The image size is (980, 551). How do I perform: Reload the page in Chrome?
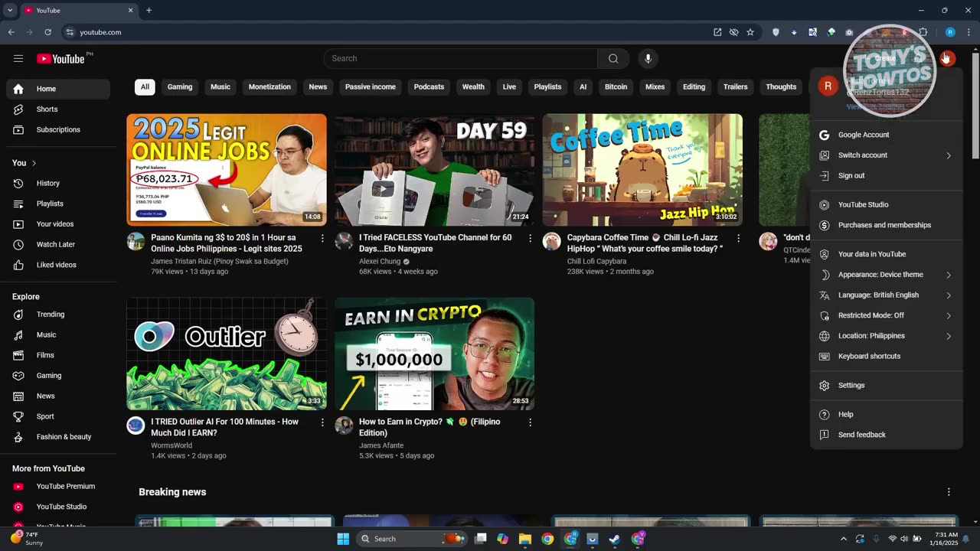coord(47,32)
